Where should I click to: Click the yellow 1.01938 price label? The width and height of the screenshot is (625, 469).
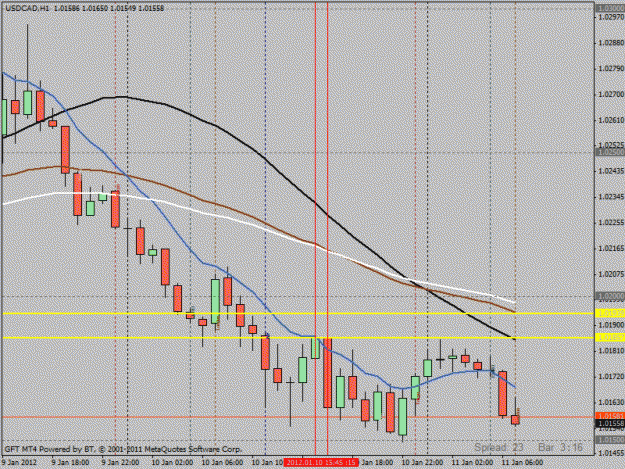click(x=610, y=314)
